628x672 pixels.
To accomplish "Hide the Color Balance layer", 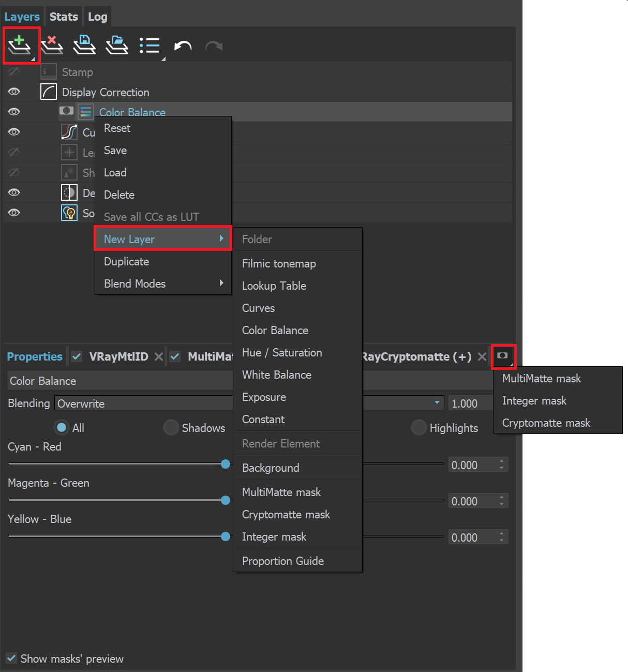I will coord(14,112).
